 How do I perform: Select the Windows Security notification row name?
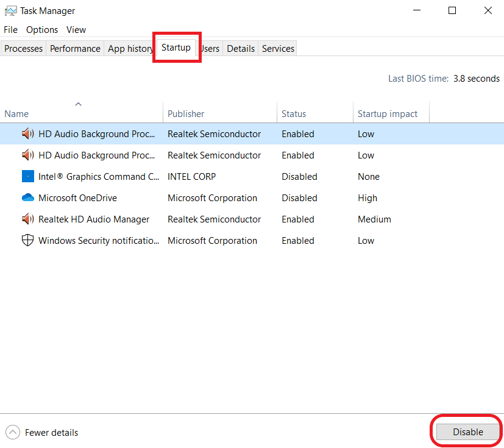(99, 240)
